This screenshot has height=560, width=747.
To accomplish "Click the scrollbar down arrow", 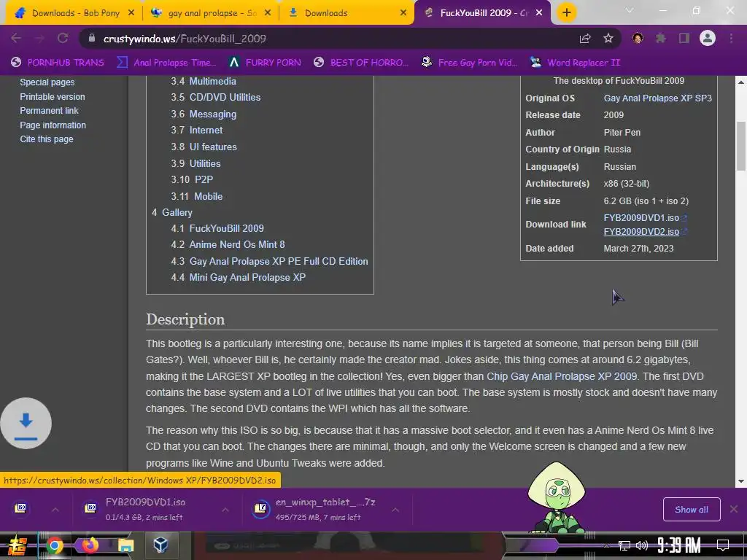I will point(741,481).
